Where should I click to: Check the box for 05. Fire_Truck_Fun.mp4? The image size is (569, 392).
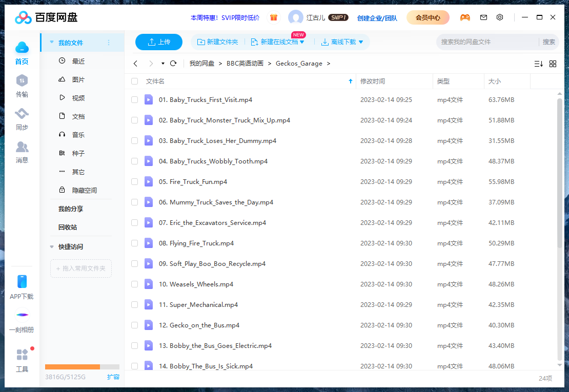(x=134, y=181)
